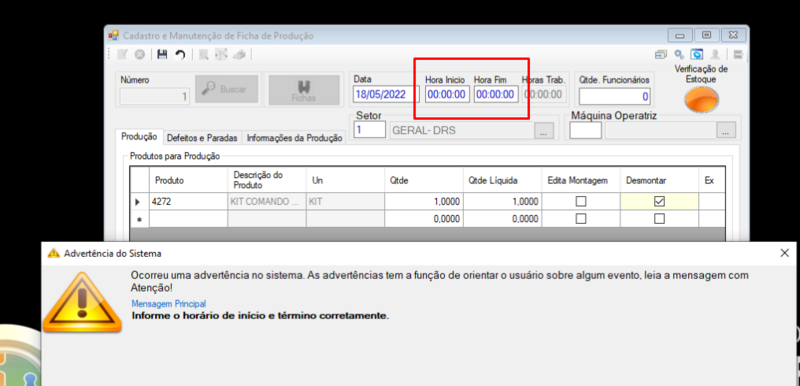The width and height of the screenshot is (800, 386).
Task: Click the warning triangle in Advertência title bar
Action: click(x=53, y=253)
